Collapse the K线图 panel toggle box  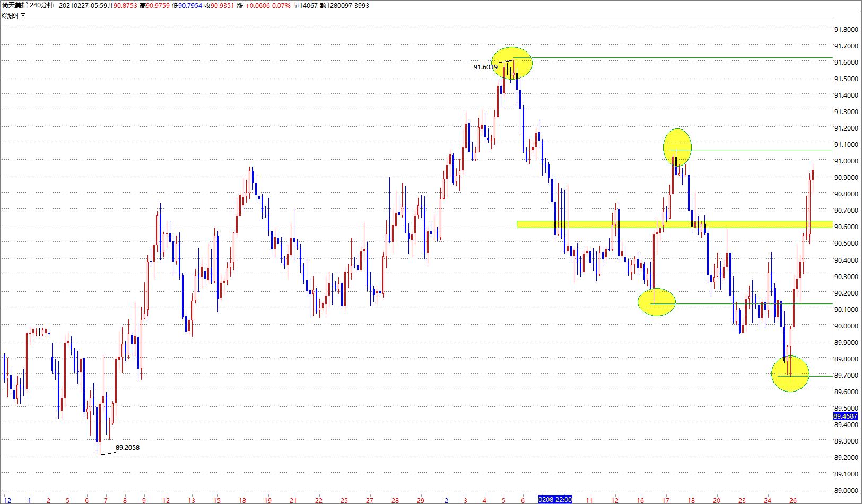23,16
